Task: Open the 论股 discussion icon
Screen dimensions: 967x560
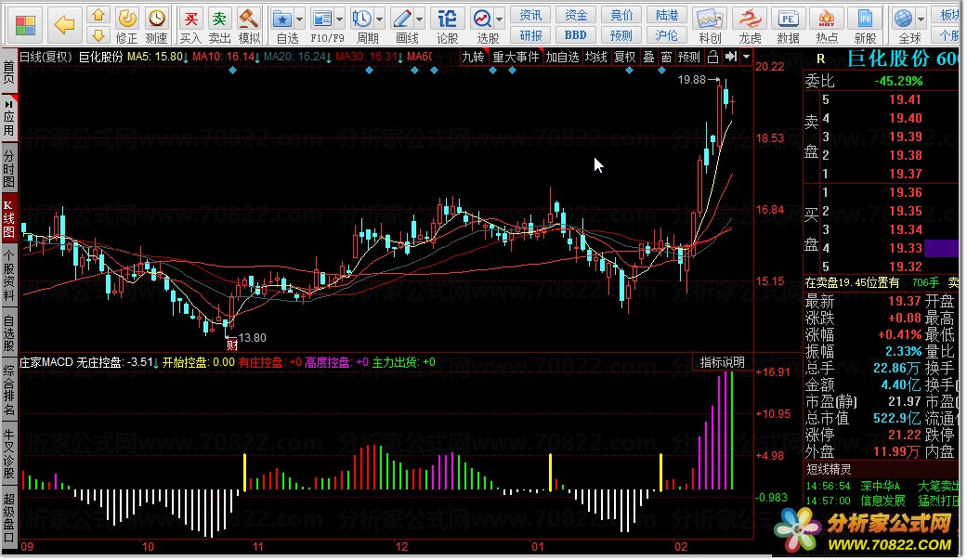Action: [447, 20]
